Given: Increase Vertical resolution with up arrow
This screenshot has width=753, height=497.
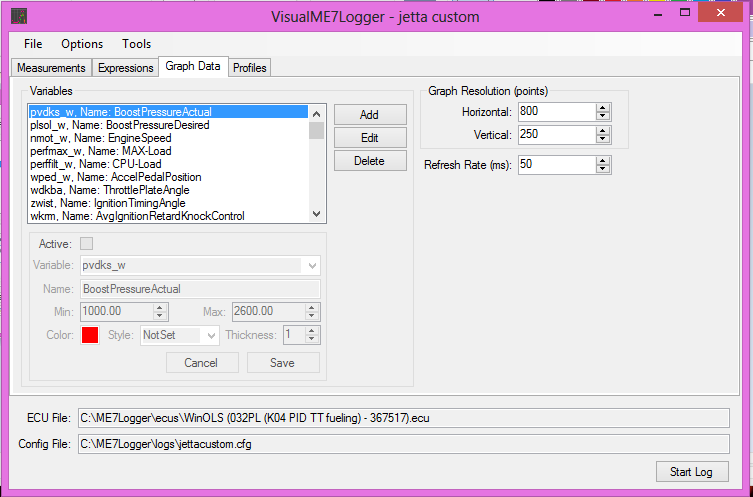Looking at the screenshot, I should pos(603,131).
